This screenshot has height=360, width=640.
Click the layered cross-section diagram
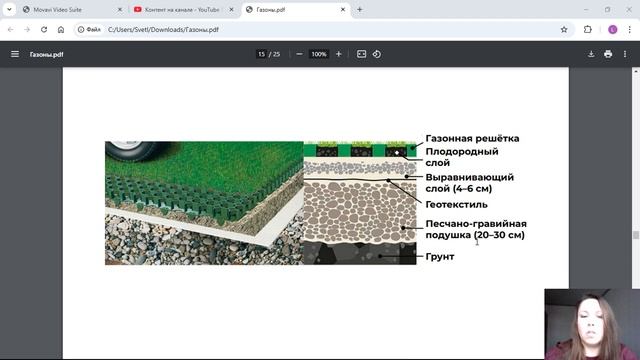pos(360,203)
